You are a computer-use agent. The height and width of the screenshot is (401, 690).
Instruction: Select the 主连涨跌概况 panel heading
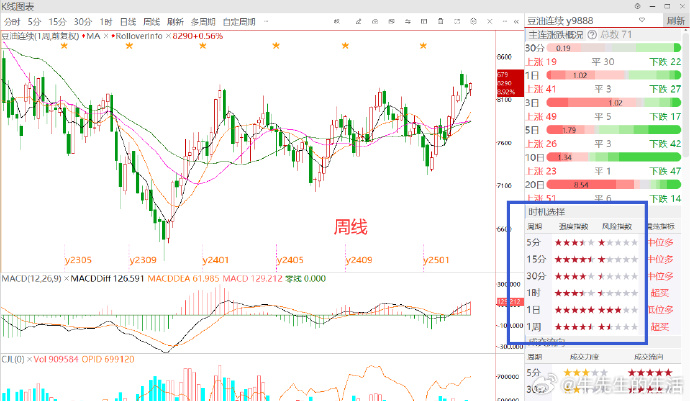[555, 34]
